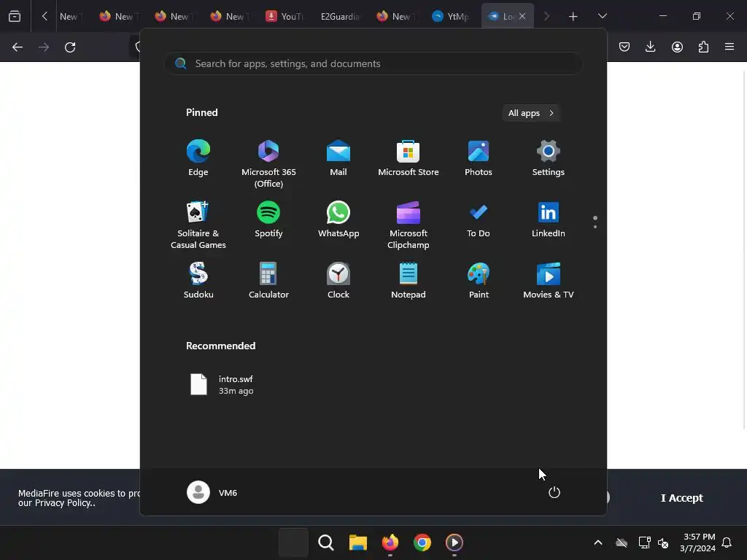Open Spotify
Screen dimensions: 747x560
coord(268,219)
